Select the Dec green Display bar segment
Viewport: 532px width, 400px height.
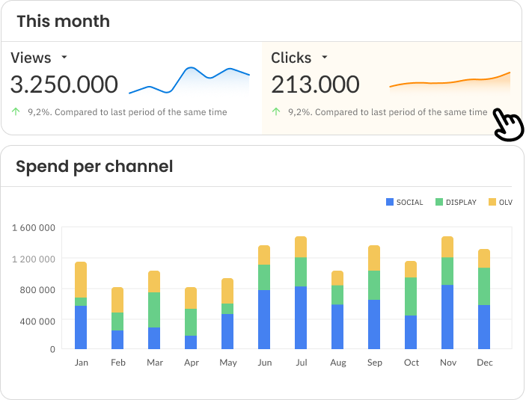pyautogui.click(x=484, y=286)
